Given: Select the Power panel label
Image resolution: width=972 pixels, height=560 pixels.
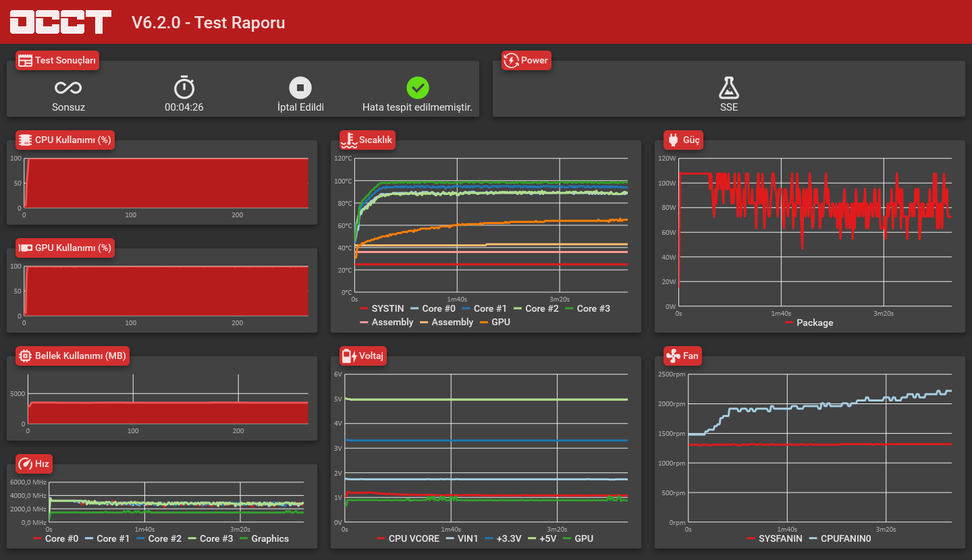Looking at the screenshot, I should (526, 60).
